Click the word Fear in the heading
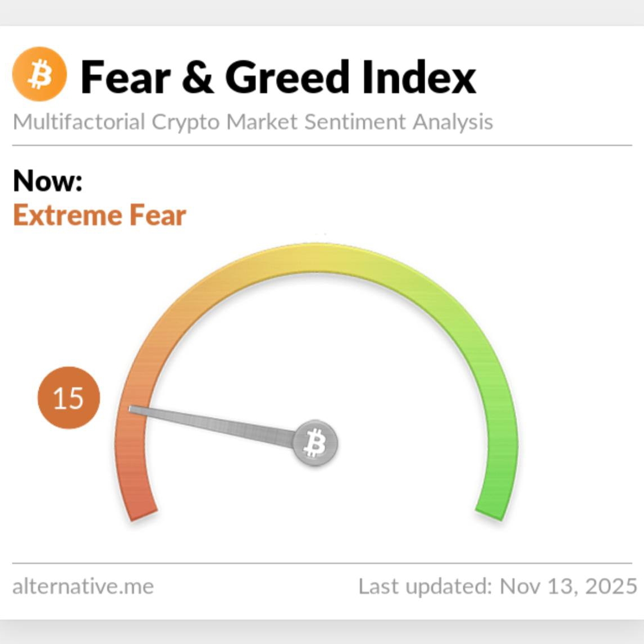This screenshot has width=644, height=644. (125, 77)
